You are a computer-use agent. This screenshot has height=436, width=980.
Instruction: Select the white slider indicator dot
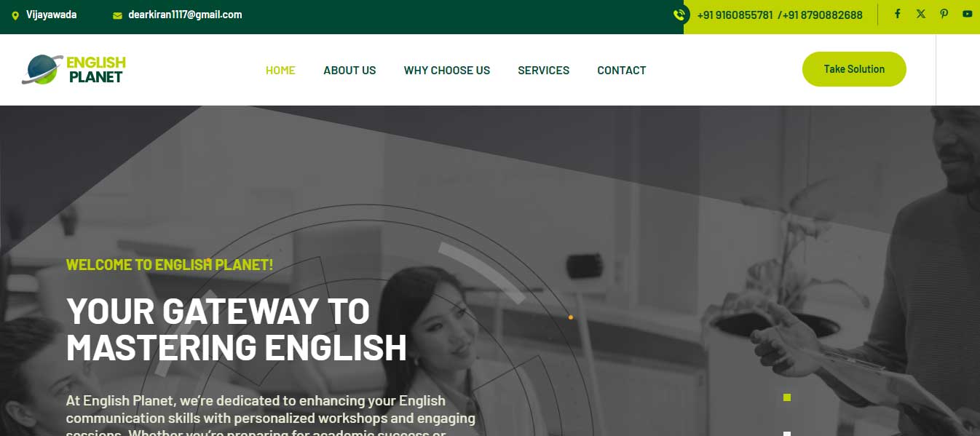tap(787, 434)
